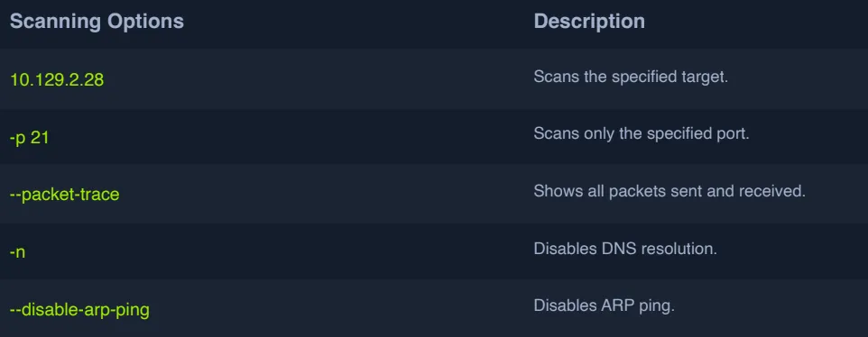
Task: Click the number "21" in the port option
Action: [x=40, y=138]
